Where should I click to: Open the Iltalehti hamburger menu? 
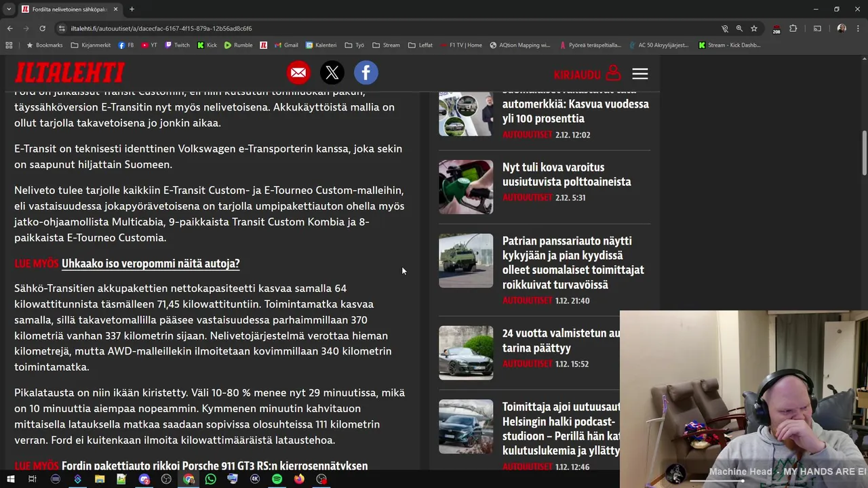640,73
